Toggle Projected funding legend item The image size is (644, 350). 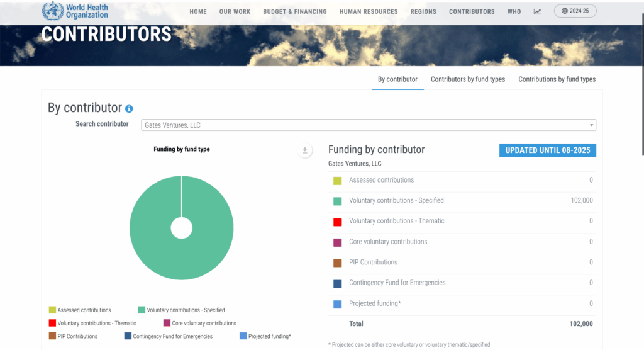pyautogui.click(x=265, y=336)
